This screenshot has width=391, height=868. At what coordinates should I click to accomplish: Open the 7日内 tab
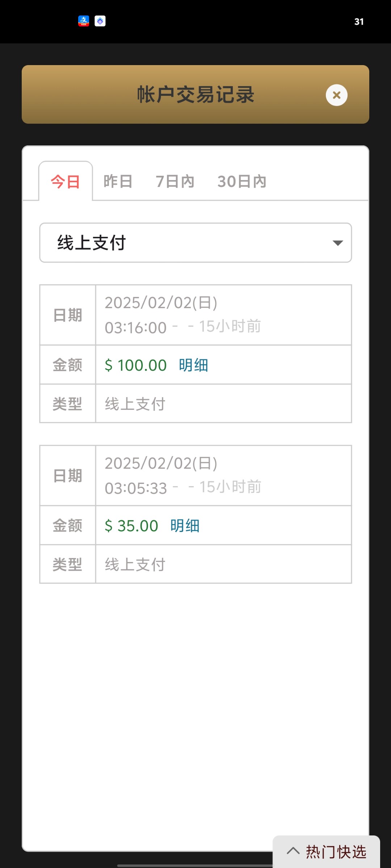175,182
